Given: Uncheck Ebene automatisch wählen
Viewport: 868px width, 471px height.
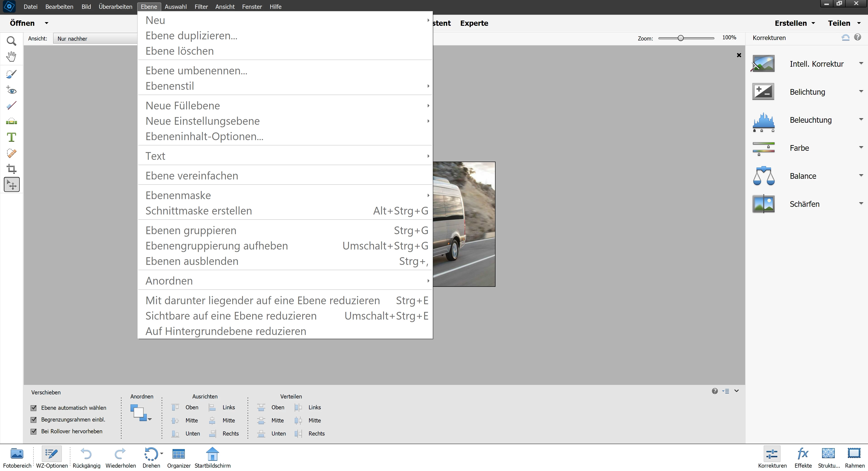Looking at the screenshot, I should pos(33,408).
